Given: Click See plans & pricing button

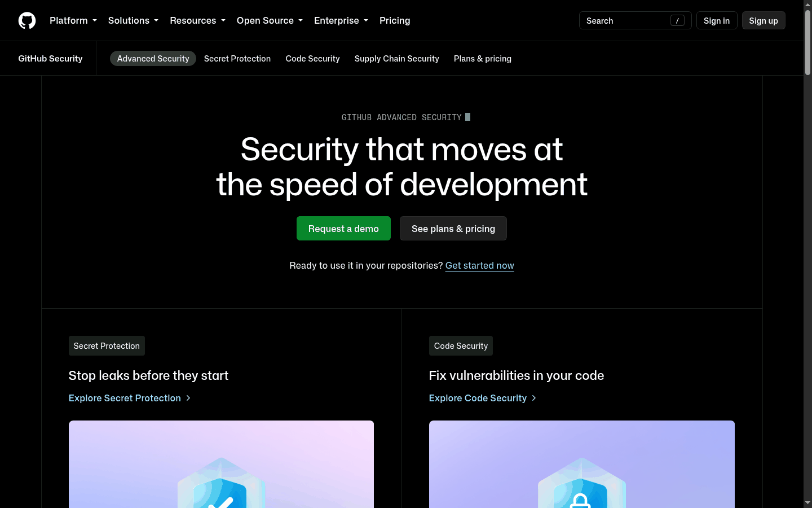Looking at the screenshot, I should point(453,229).
